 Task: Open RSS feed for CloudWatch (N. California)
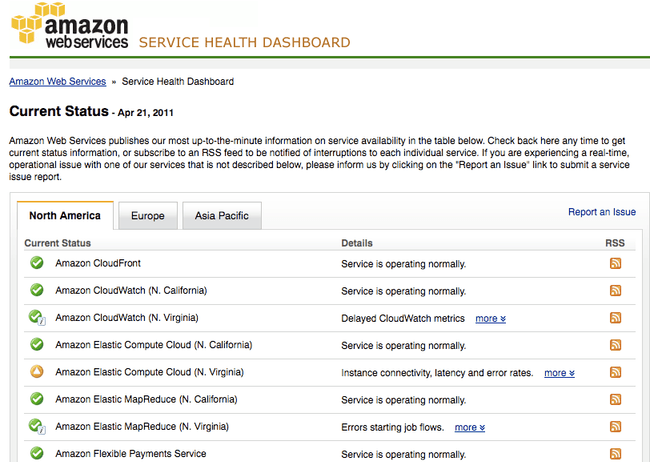616,291
